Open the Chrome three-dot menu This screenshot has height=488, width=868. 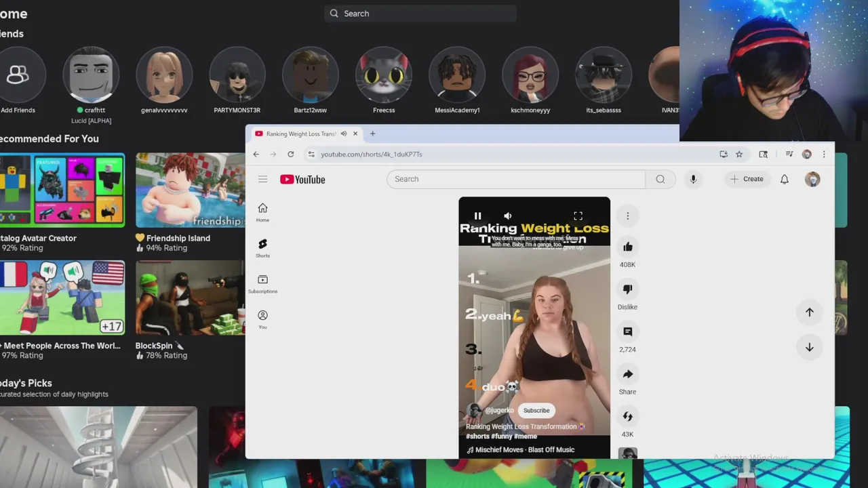click(824, 154)
